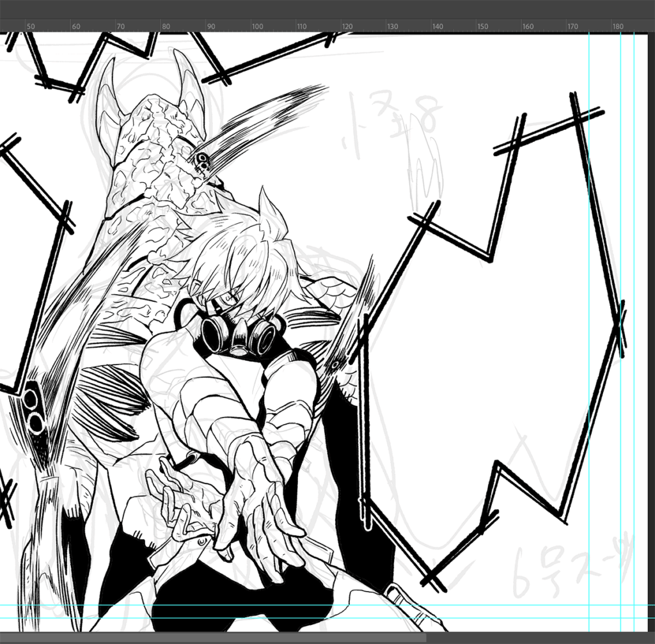This screenshot has height=644, width=655.
Task: Click the double-ring emblem on the left edge
Action: 32,409
